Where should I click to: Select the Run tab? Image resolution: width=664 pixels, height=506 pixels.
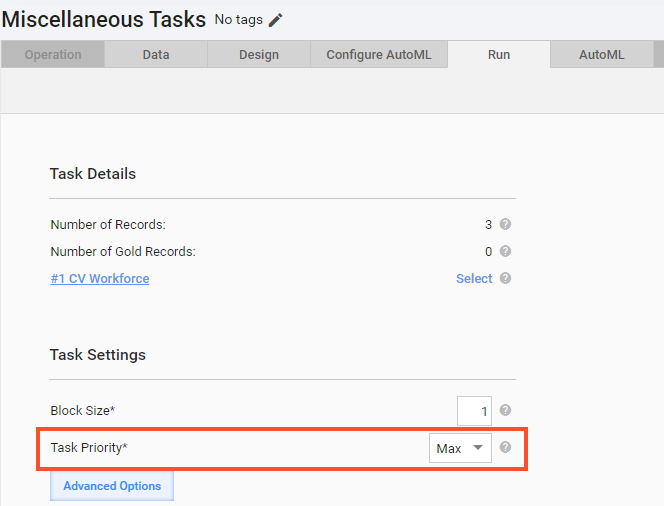click(499, 55)
